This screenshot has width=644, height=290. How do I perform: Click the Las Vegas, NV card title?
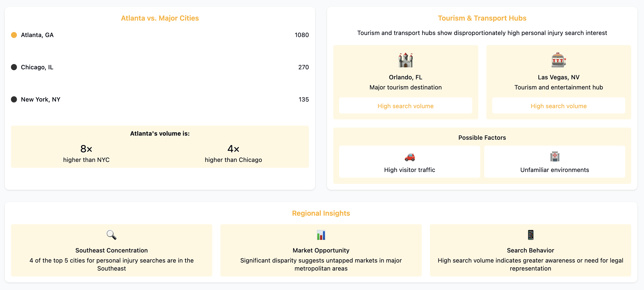559,77
